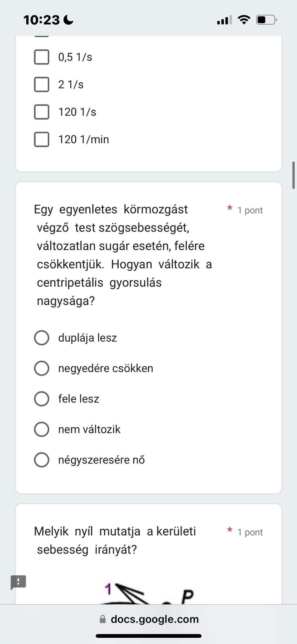Choose 'negyedére csökken' answer

tap(41, 368)
